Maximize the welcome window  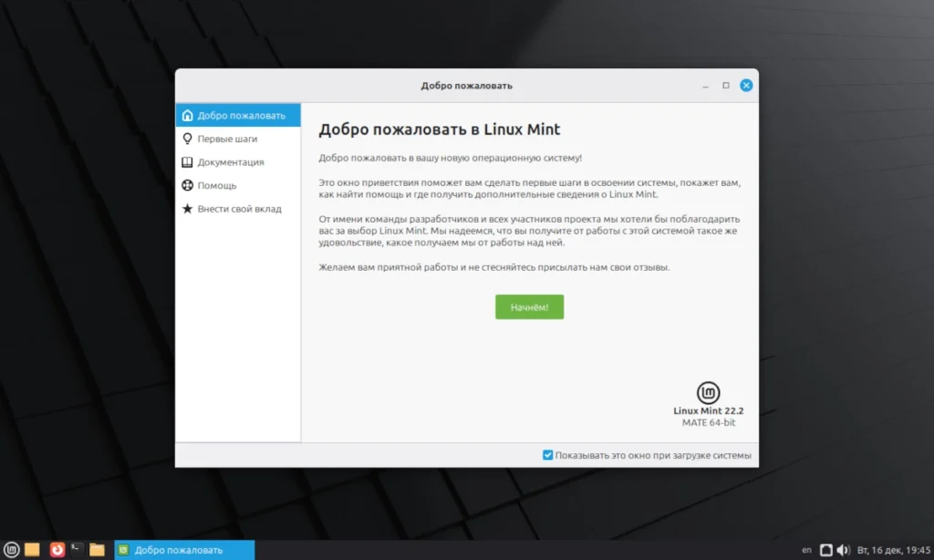coord(725,85)
